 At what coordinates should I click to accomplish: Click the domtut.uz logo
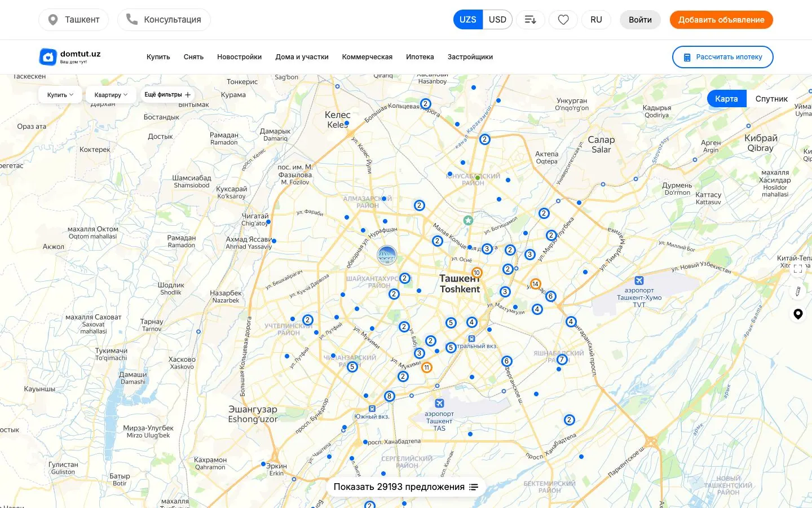[70, 56]
